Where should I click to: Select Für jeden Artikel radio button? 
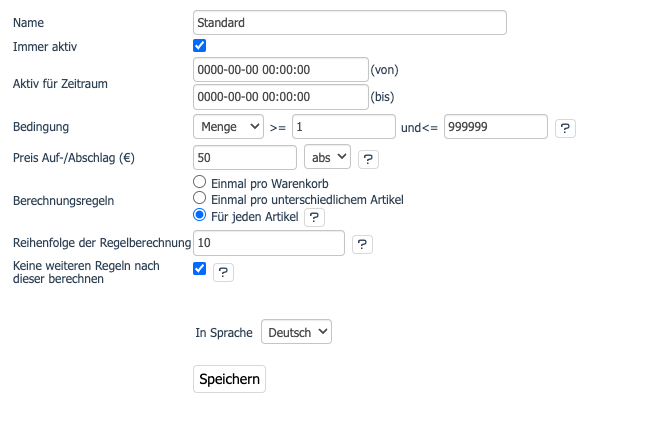(200, 215)
